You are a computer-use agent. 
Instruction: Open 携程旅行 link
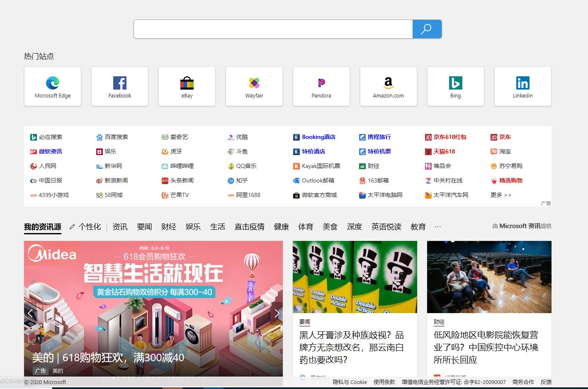[x=375, y=137]
